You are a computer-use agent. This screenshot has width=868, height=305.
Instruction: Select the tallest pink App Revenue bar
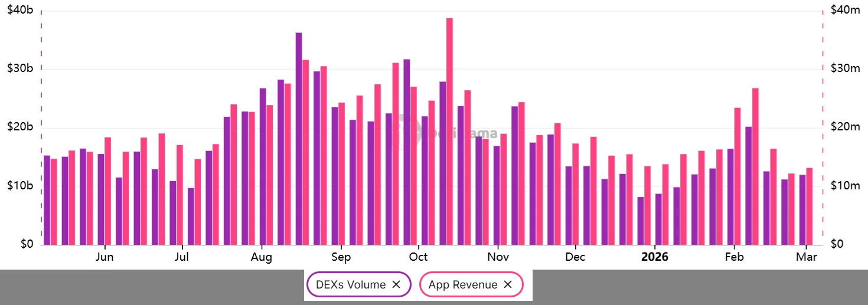(x=449, y=131)
